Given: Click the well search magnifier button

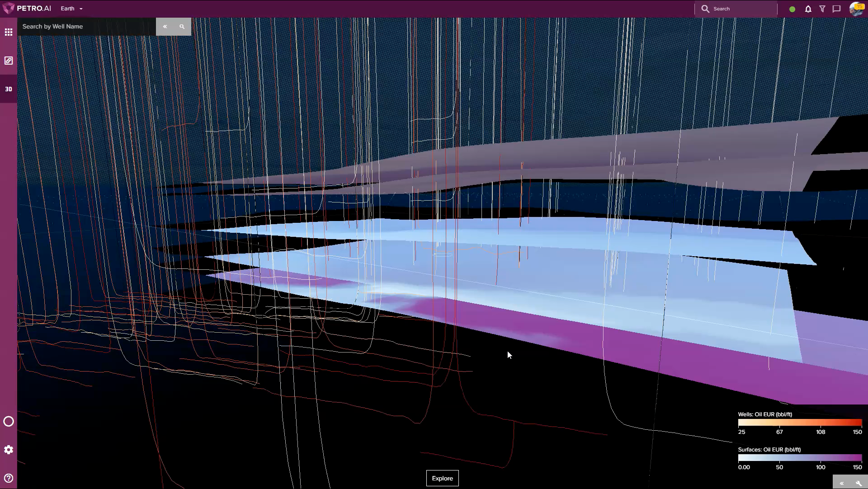Looking at the screenshot, I should click(182, 27).
